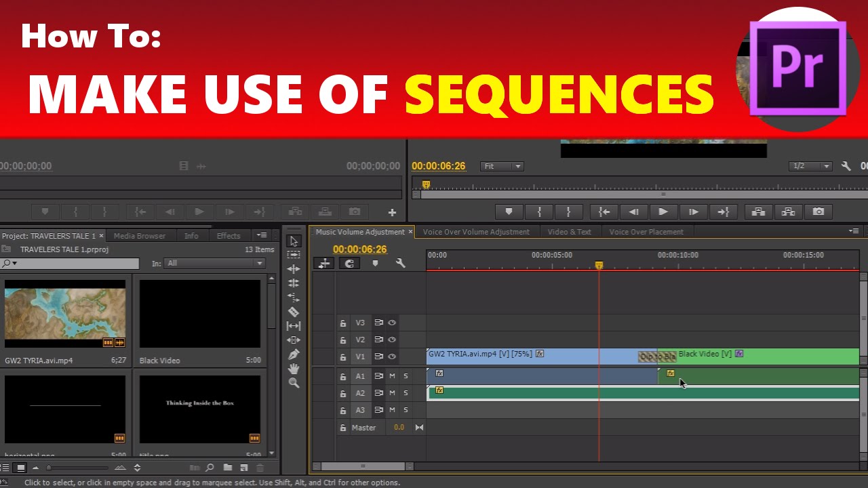Open the sort icons menu in Project panel
Viewport: 868px width, 488px height.
coord(137,468)
